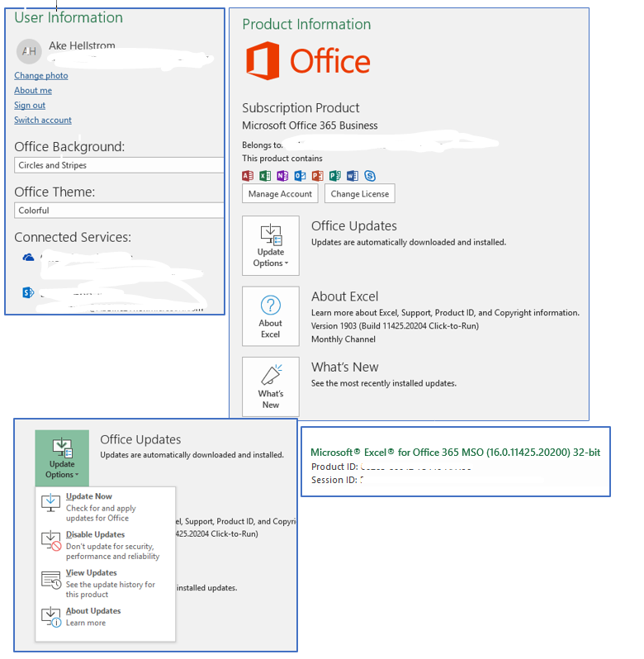The image size is (644, 659).
Task: Click the Monthly Channel text
Action: pos(343,339)
